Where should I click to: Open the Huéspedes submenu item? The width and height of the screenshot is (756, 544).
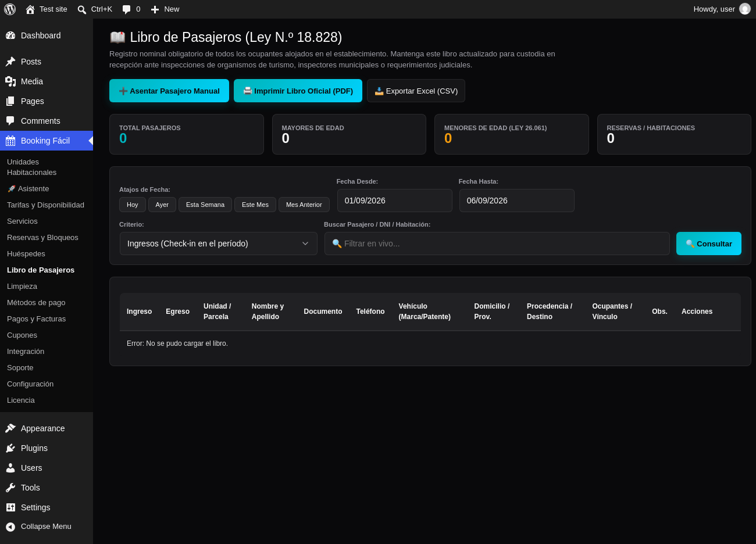coord(26,254)
